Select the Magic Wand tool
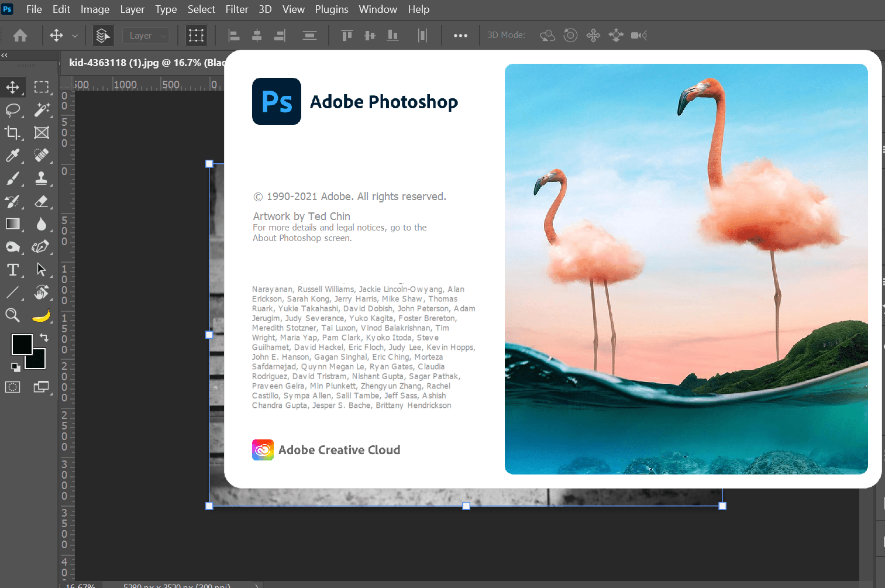The width and height of the screenshot is (885, 588). coord(42,110)
